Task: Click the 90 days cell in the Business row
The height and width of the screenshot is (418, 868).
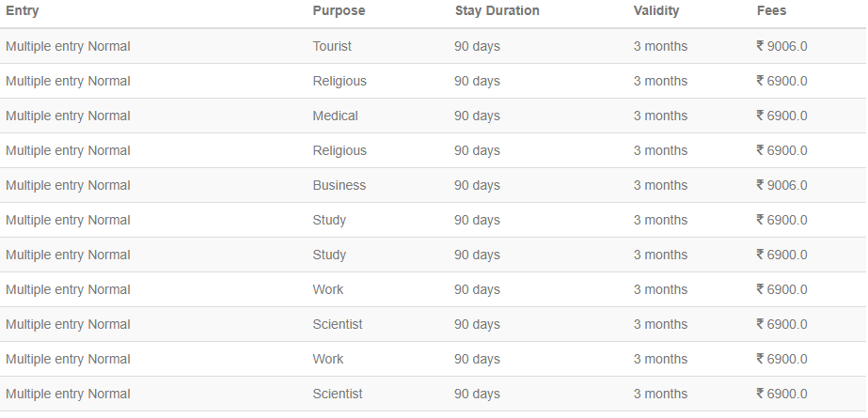Action: [477, 186]
